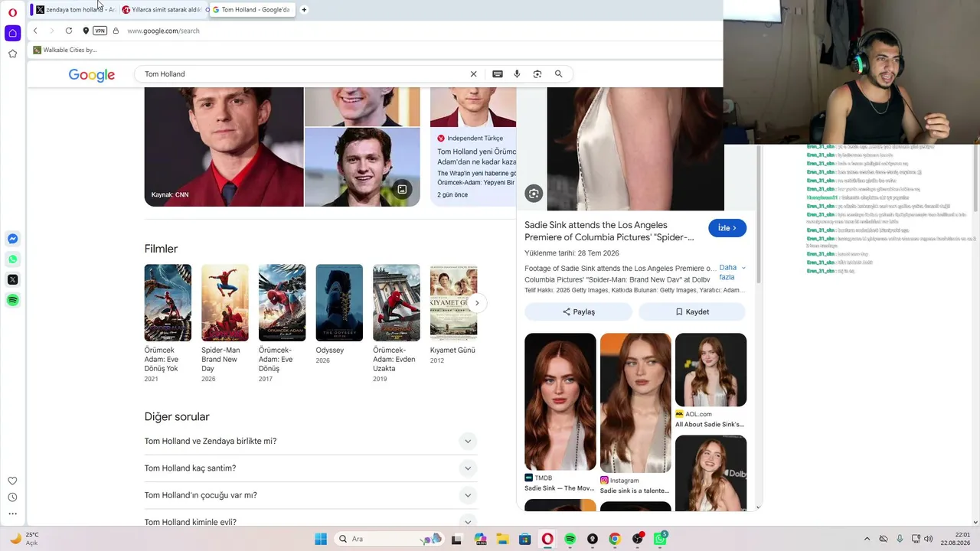
Task: Expand description with 'Daha fazla'
Action: 732,272
